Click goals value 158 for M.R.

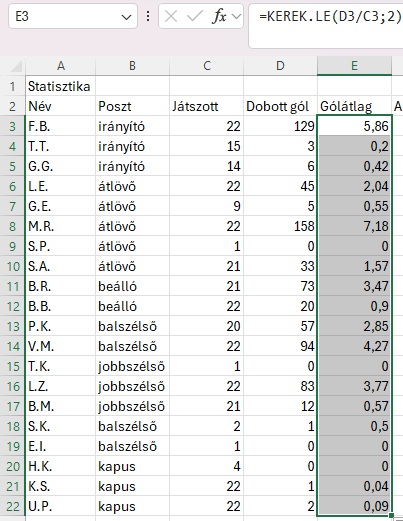(280, 226)
